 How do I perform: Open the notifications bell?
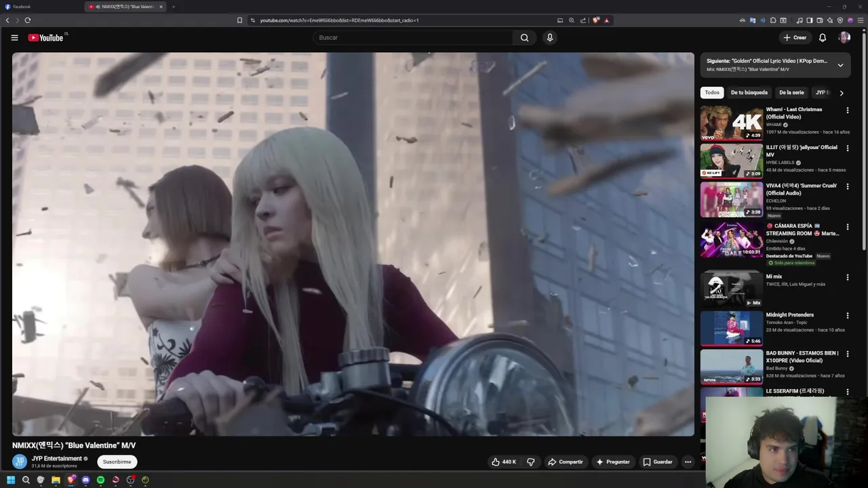pos(823,38)
